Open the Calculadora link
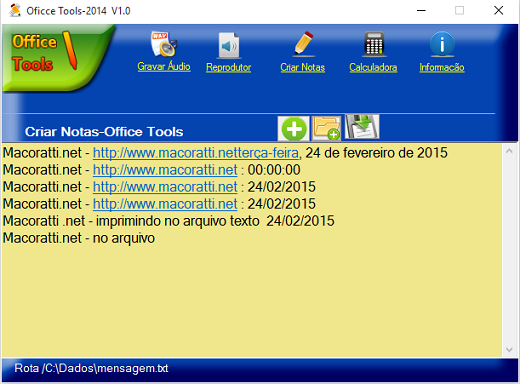The height and width of the screenshot is (384, 520). (x=373, y=67)
